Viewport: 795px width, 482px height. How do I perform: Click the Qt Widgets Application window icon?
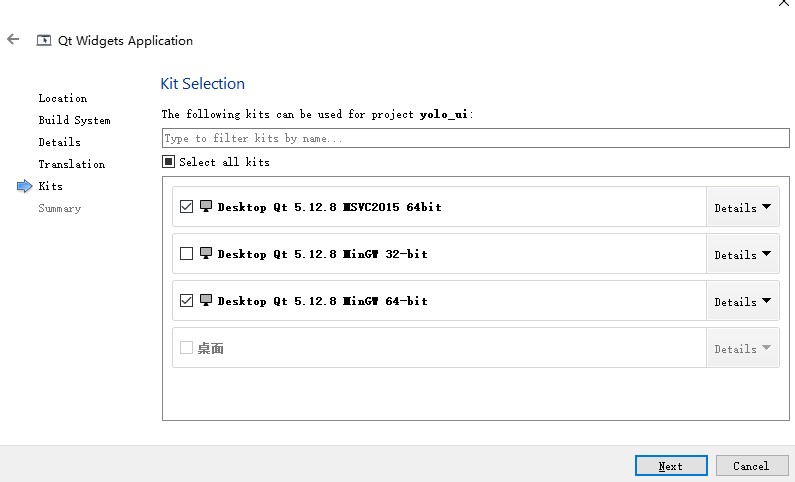(x=43, y=41)
